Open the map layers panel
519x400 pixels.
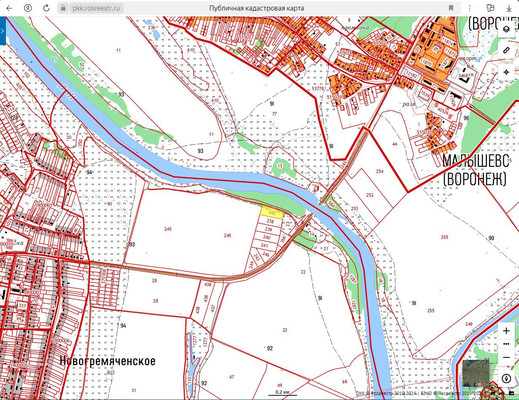pos(506,30)
